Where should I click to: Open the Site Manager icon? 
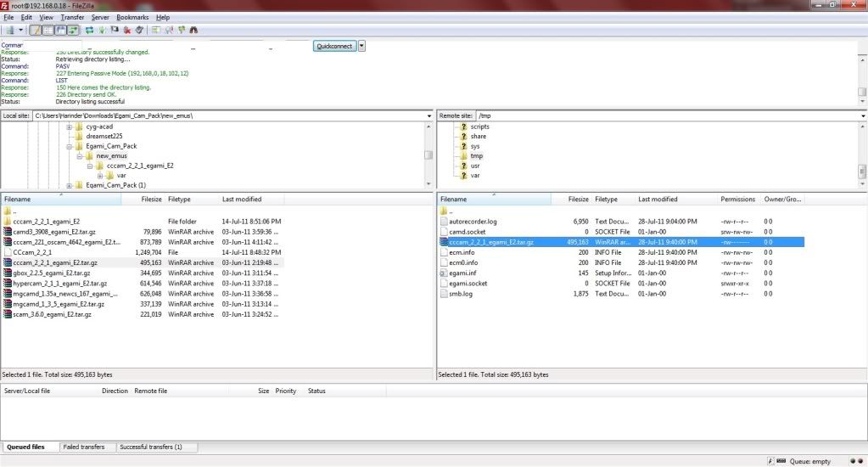tap(10, 30)
